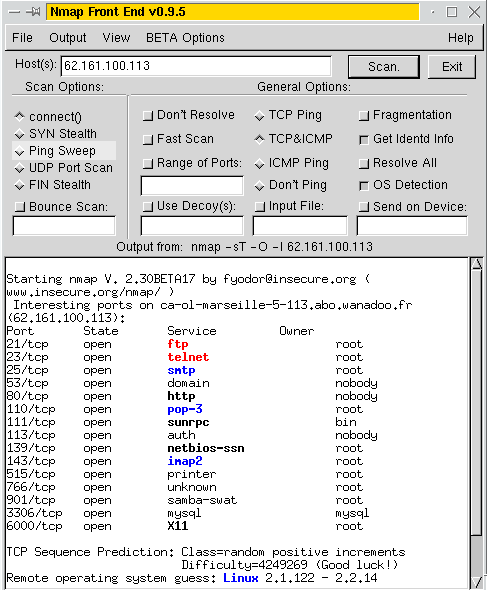487x590 pixels.
Task: Focus the Use Decoy(s) text field
Action: click(192, 226)
